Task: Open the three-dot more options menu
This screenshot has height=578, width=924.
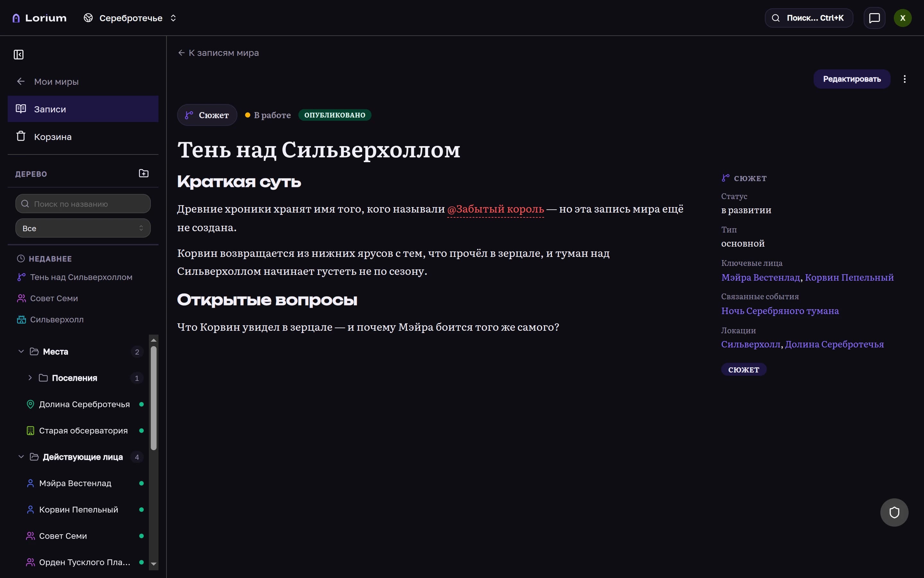Action: click(x=904, y=79)
